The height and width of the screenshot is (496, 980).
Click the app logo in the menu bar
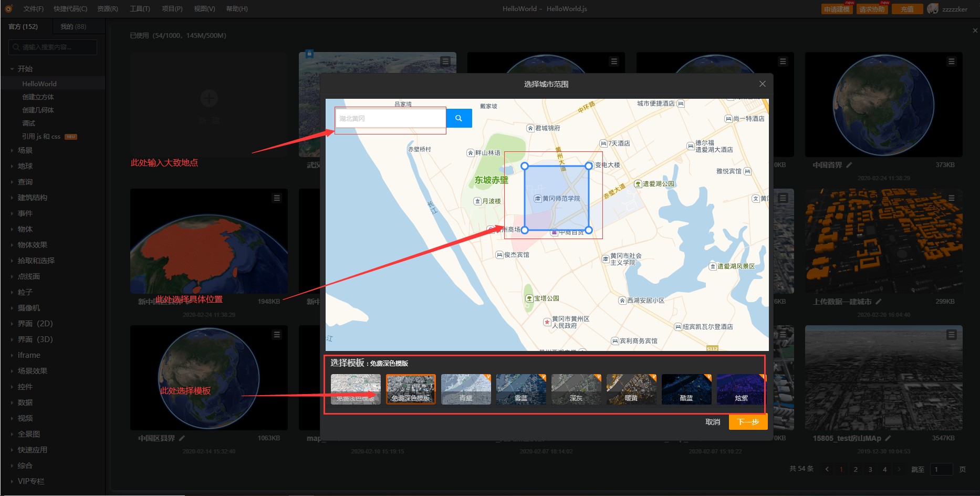coord(9,9)
